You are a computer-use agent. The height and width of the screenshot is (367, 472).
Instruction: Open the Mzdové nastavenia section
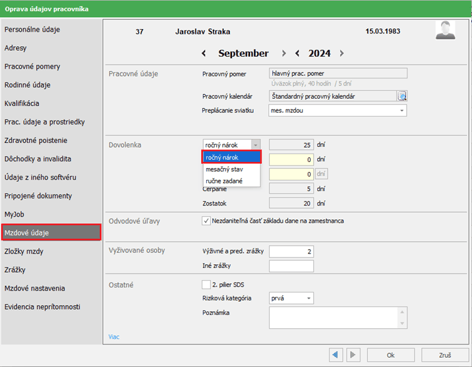pyautogui.click(x=35, y=288)
